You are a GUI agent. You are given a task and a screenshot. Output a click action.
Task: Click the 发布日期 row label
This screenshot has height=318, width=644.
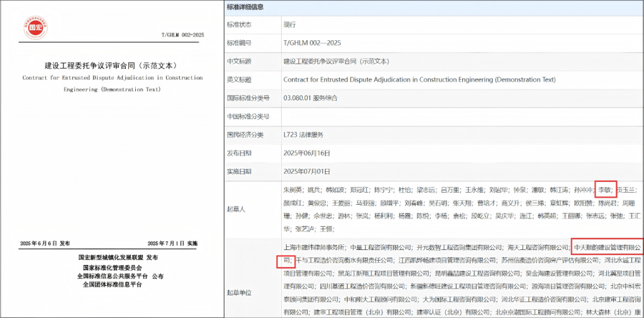coord(239,153)
